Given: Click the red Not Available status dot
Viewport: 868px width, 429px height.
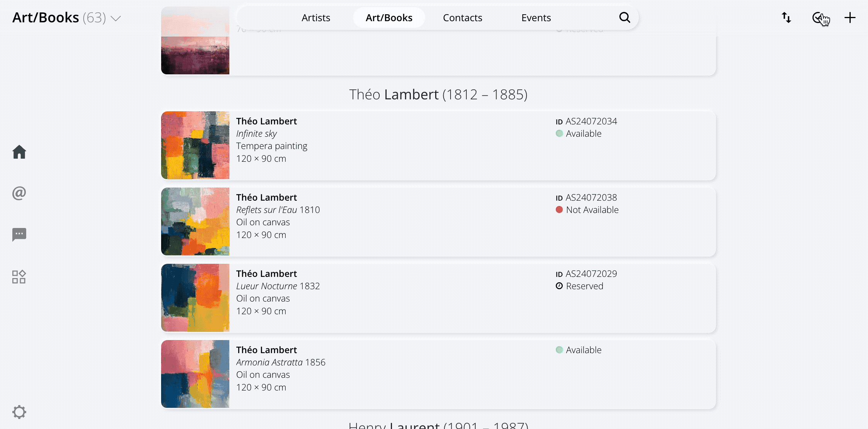Looking at the screenshot, I should tap(559, 210).
